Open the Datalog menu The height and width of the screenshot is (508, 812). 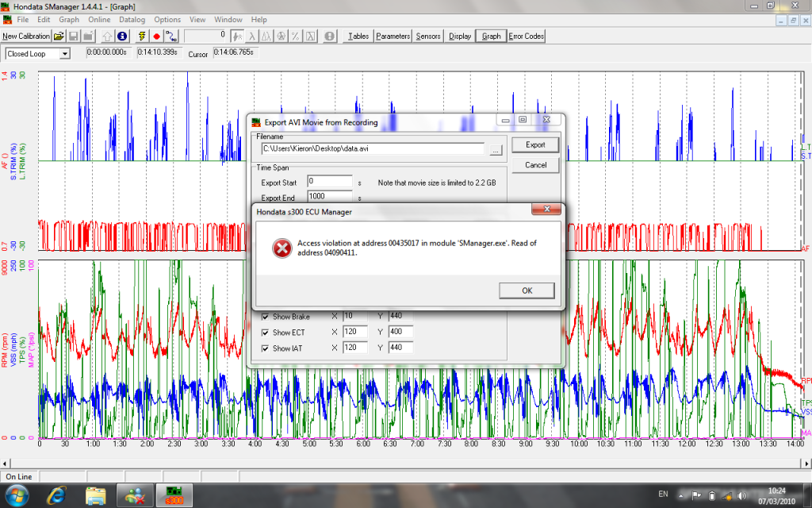pyautogui.click(x=132, y=19)
